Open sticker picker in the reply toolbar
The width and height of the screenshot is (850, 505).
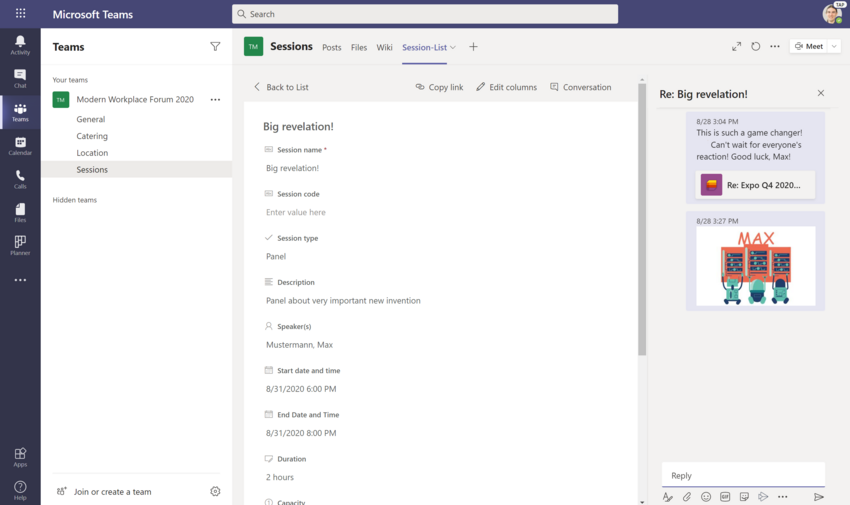pyautogui.click(x=744, y=497)
